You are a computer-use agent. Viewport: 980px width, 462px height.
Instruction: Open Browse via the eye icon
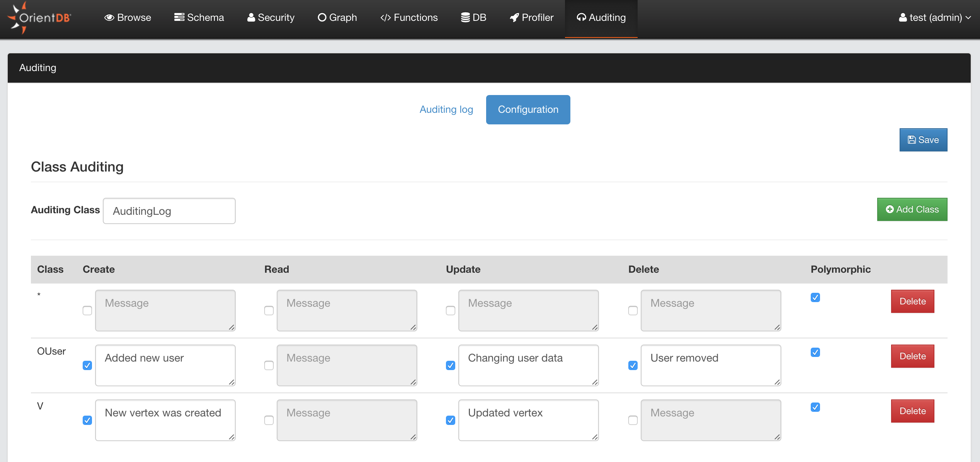(x=109, y=17)
